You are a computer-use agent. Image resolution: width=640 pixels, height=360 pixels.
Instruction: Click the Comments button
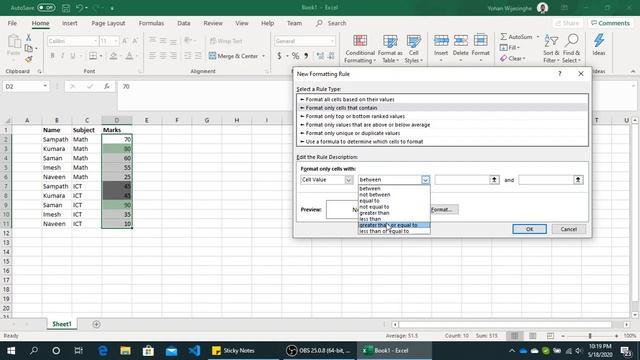point(610,23)
